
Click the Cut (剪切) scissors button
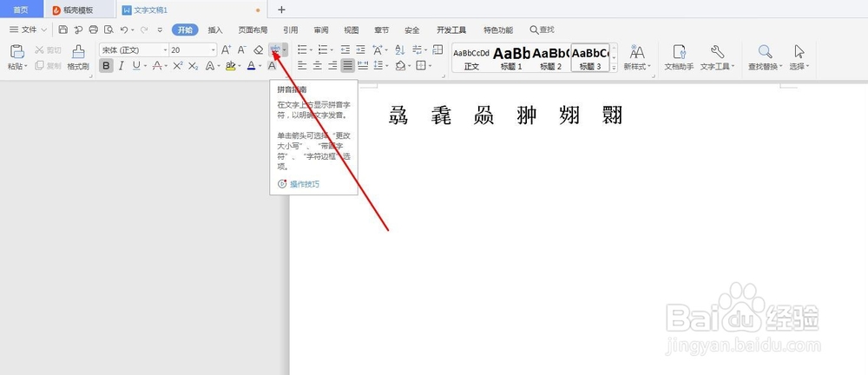tap(48, 49)
